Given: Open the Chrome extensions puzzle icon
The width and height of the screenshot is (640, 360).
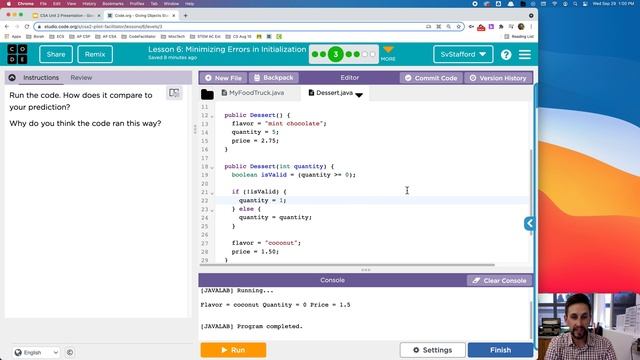Looking at the screenshot, I should click(x=501, y=27).
